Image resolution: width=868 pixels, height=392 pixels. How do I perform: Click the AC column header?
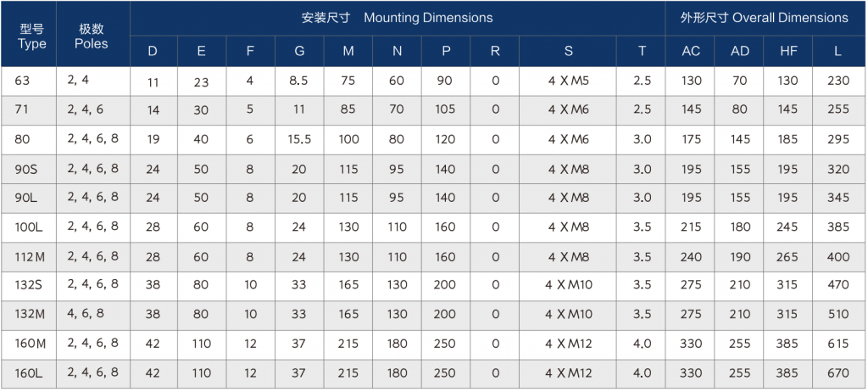[691, 51]
